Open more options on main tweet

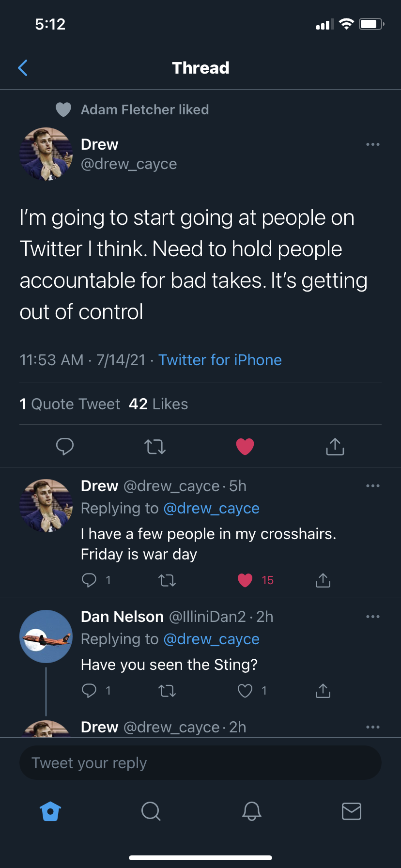pyautogui.click(x=373, y=144)
